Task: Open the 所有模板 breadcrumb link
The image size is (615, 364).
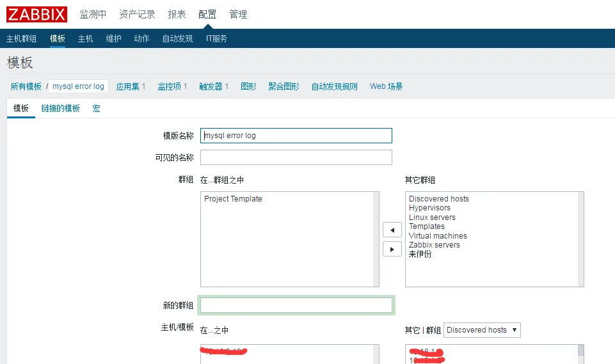Action: [26, 86]
